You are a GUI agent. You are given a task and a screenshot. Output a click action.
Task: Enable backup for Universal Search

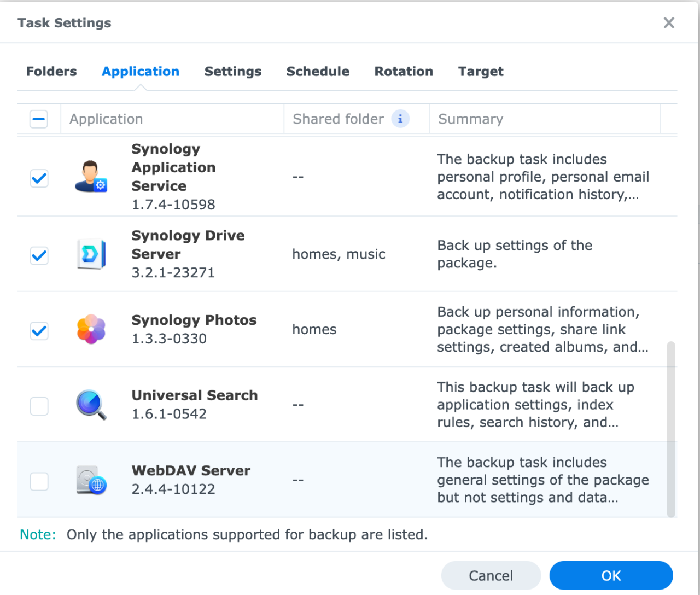[39, 406]
